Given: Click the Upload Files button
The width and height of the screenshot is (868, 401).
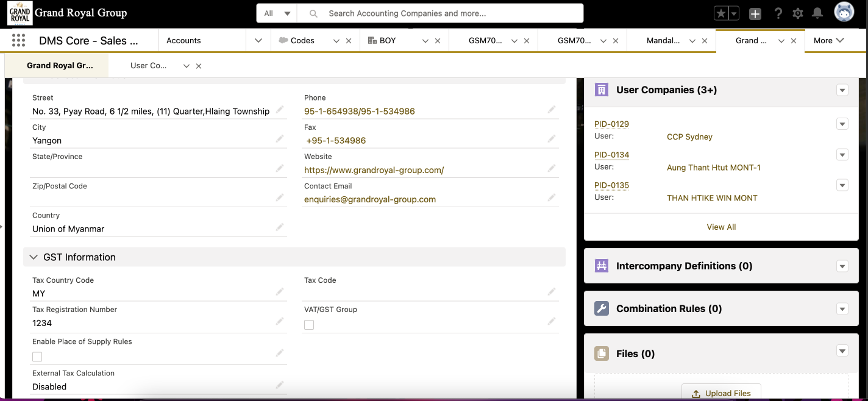Looking at the screenshot, I should [x=721, y=393].
